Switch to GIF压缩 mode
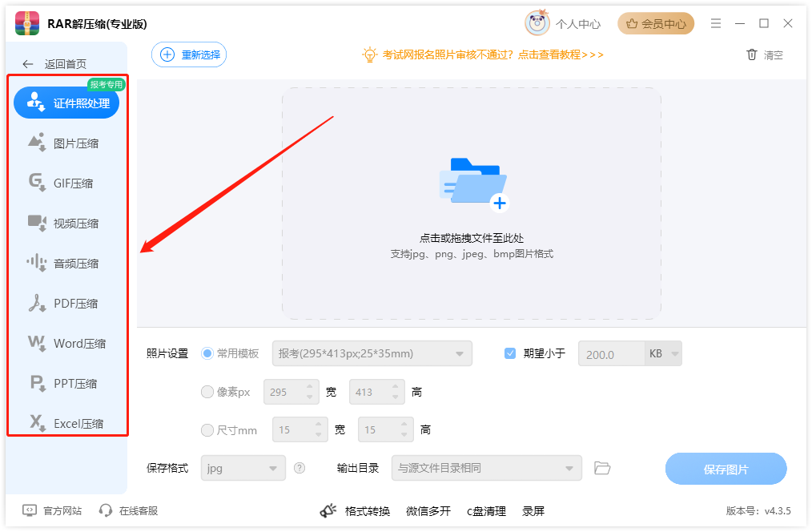812x532 pixels. coord(67,183)
